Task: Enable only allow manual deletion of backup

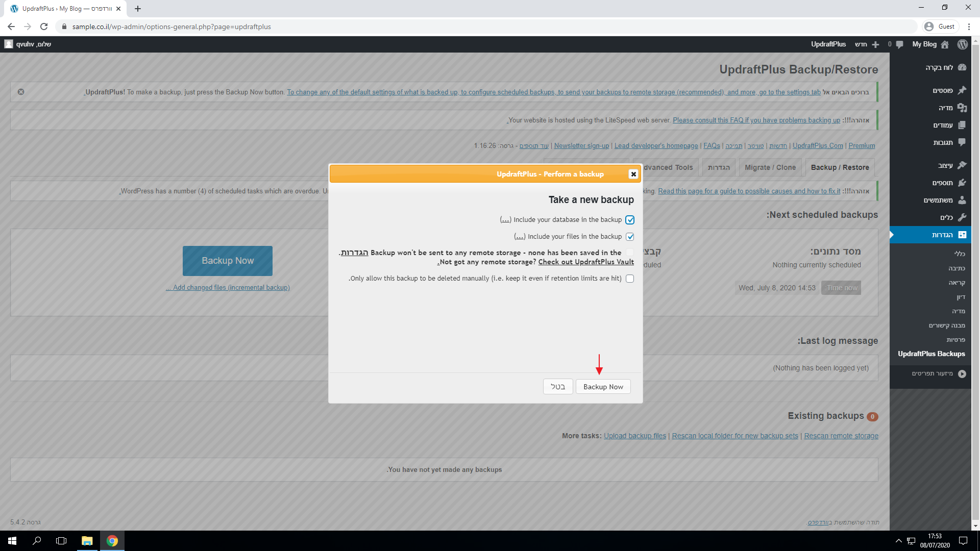Action: [x=630, y=279]
